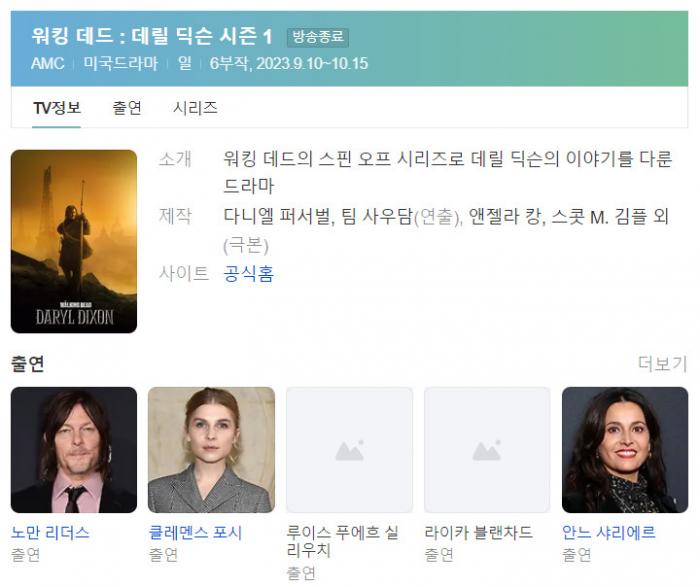Select 안느 샤리에르 profile photo
Viewport: 700px width, 587px height.
[625, 450]
